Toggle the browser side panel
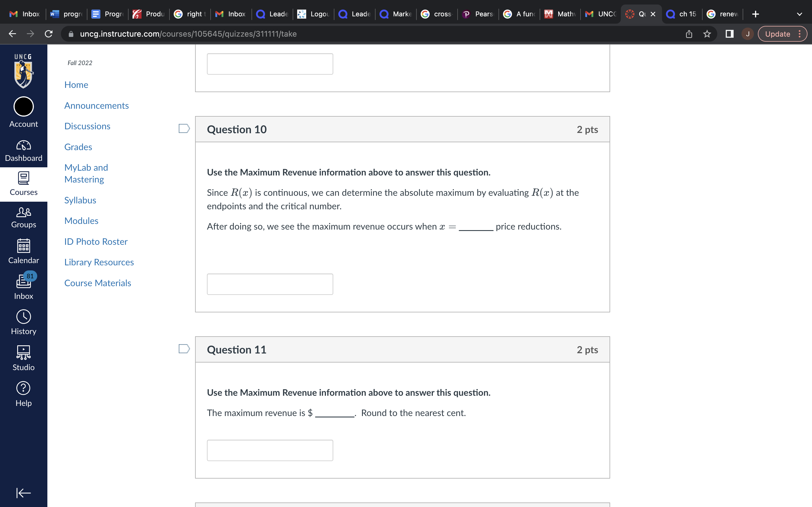 [x=729, y=34]
